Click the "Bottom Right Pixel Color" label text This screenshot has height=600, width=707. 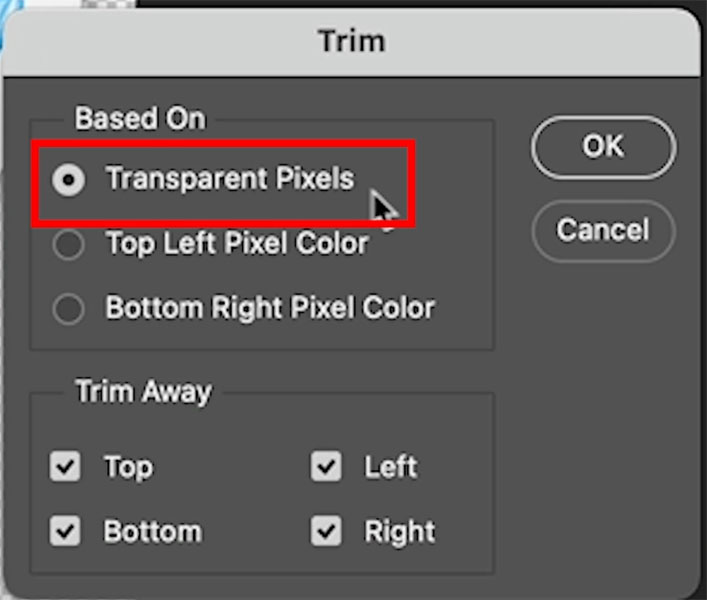(270, 308)
